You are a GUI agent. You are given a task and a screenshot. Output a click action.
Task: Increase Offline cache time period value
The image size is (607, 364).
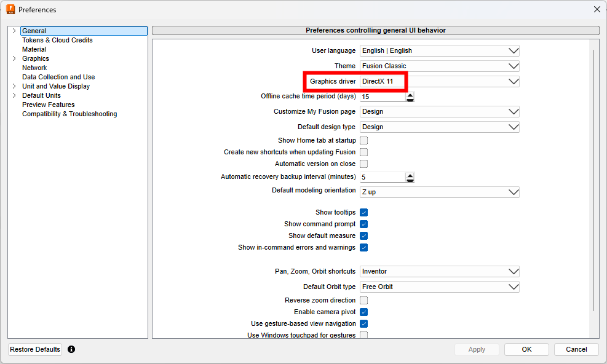point(410,94)
